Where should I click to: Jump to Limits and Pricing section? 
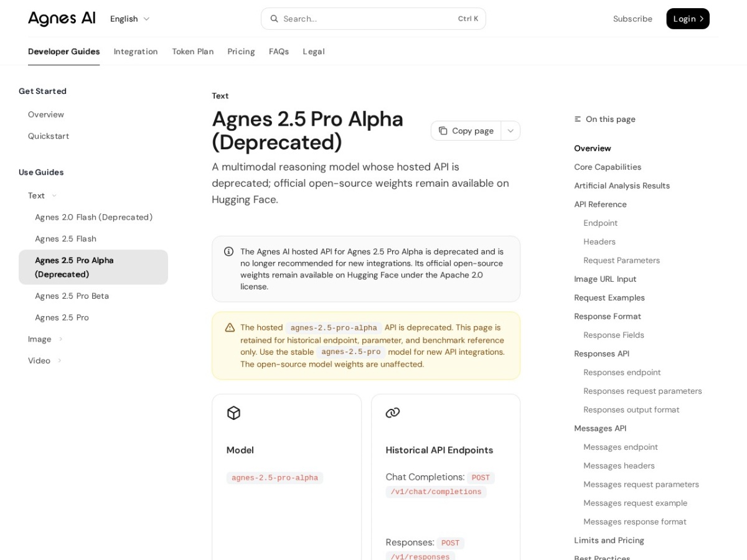(x=609, y=540)
